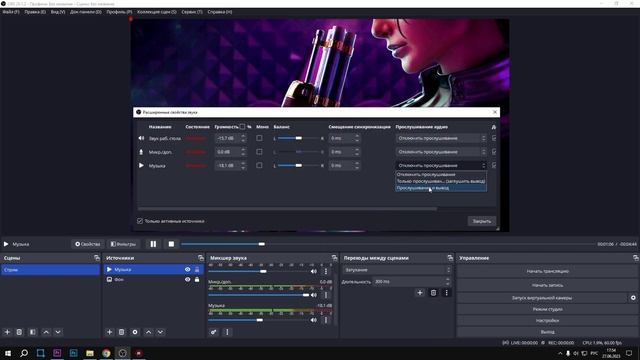Collapse the monitoring dropdown for Музыка
Screen dimensions: 640x360
441,165
